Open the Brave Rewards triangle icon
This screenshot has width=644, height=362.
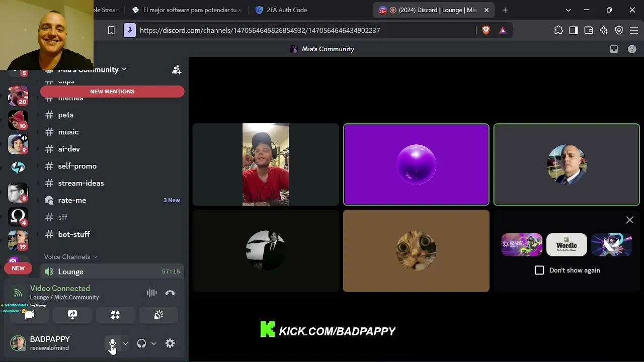[503, 30]
